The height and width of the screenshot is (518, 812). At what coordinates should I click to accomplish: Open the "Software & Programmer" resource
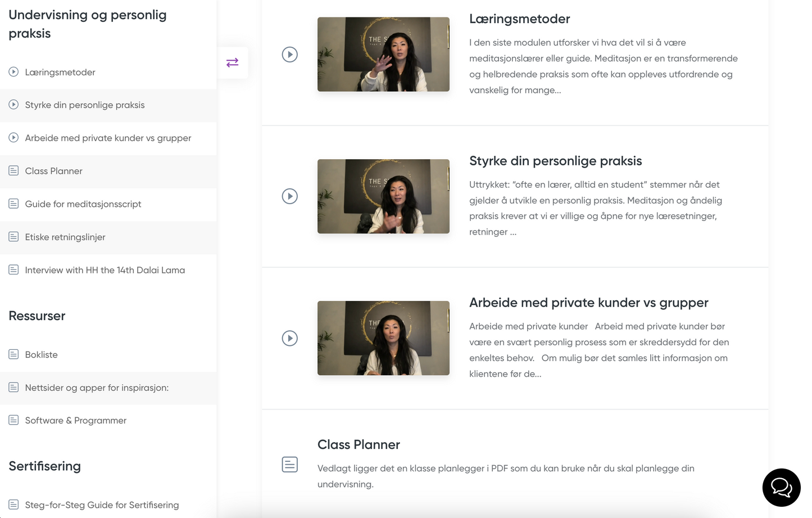point(75,420)
